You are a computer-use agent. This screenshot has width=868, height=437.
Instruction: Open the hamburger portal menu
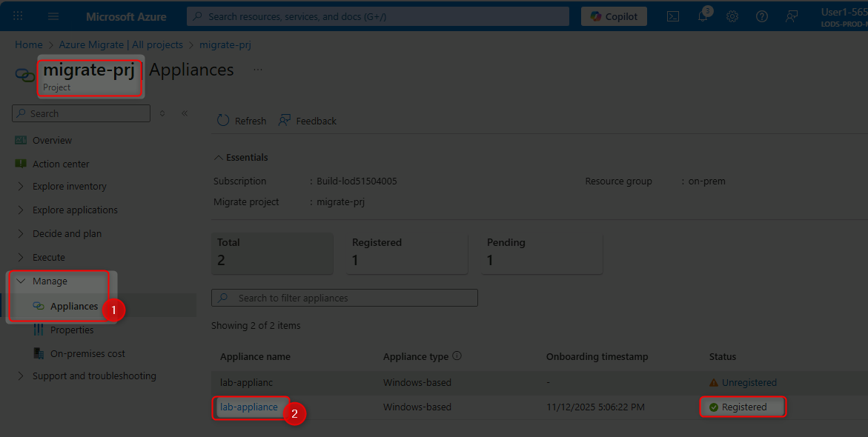coord(53,16)
